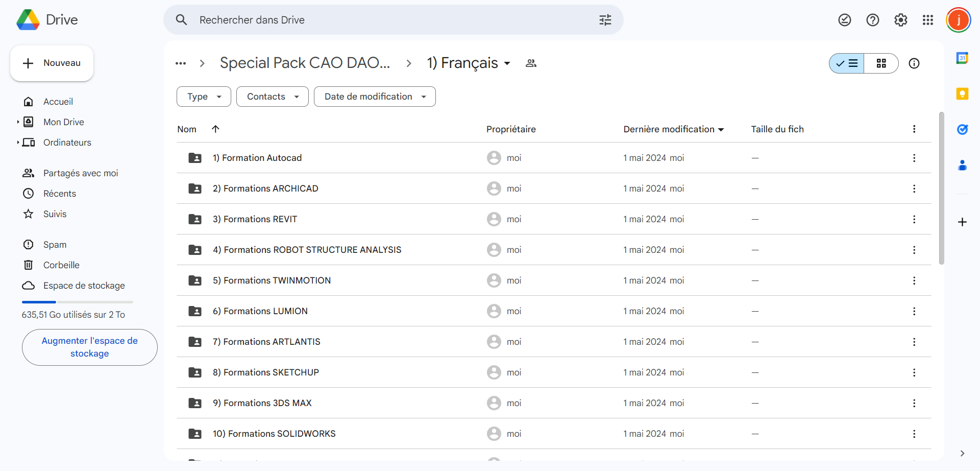980x471 pixels.
Task: Open the Help question mark icon
Action: click(873, 20)
